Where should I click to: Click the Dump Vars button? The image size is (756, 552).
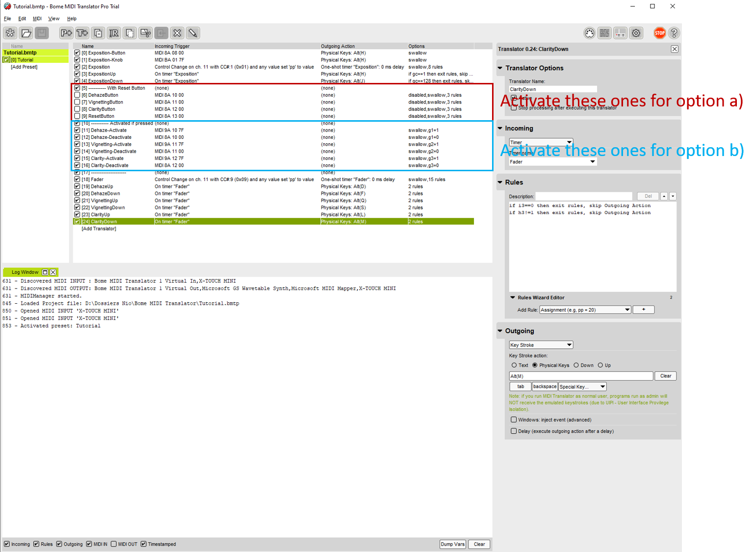[452, 544]
